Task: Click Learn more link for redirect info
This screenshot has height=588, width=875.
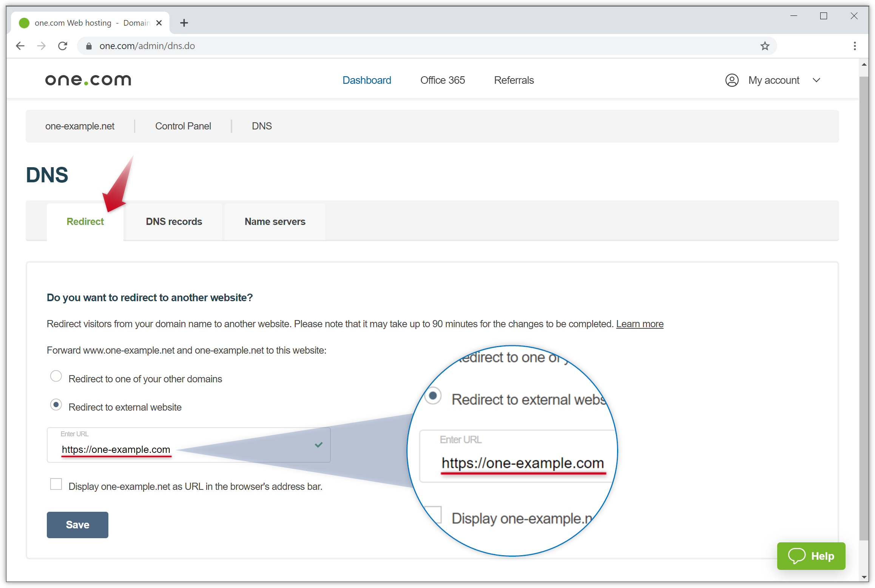Action: tap(640, 324)
